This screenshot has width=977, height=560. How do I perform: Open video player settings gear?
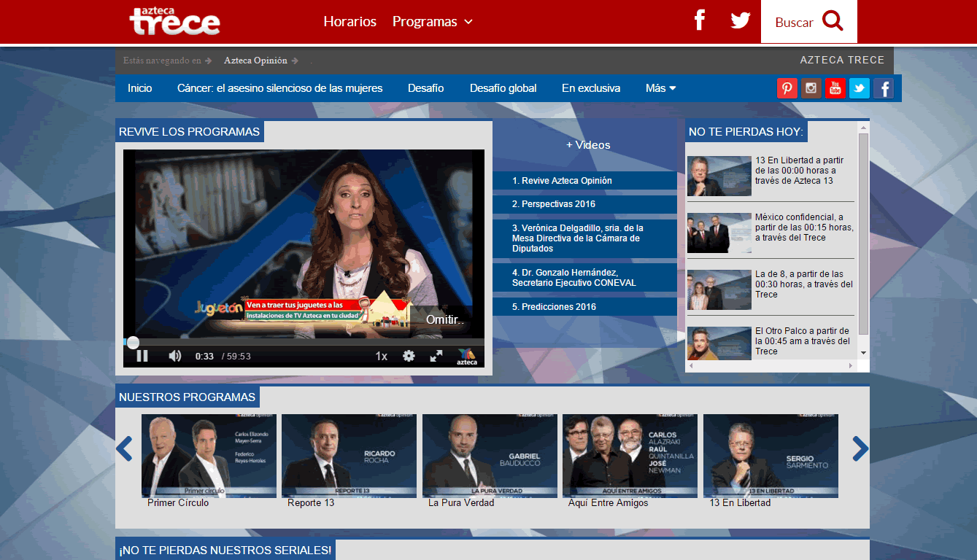click(409, 356)
